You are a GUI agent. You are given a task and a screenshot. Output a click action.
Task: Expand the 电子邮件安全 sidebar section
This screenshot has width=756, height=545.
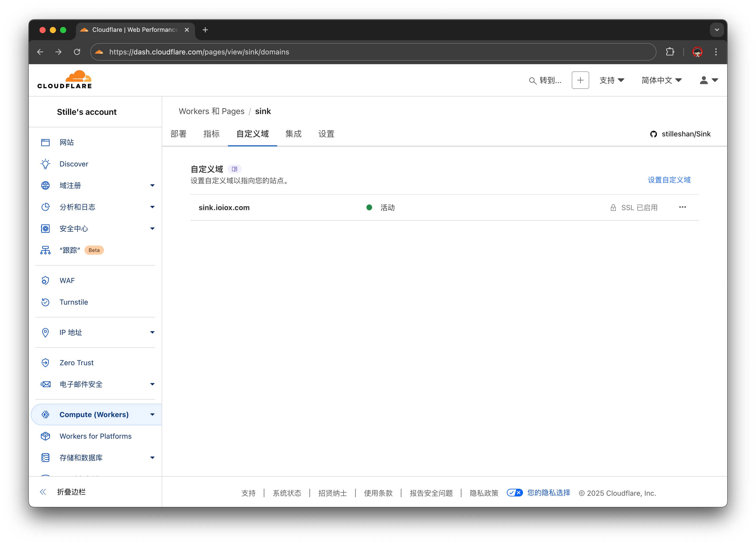[152, 384]
